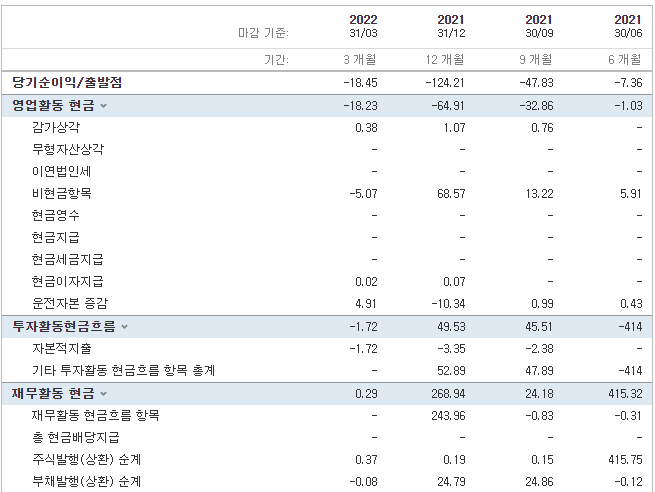
Task: Select the 감가상각 row label
Action: (x=56, y=127)
